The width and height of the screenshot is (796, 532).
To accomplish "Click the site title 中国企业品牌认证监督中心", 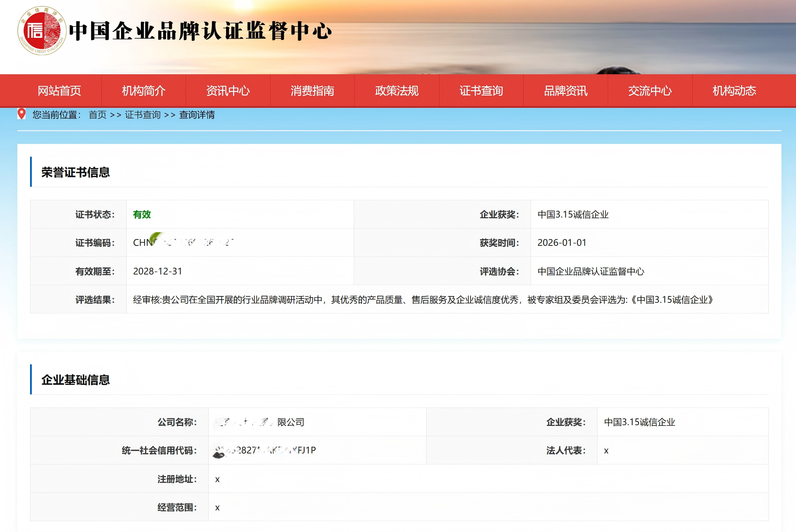I will pos(200,31).
